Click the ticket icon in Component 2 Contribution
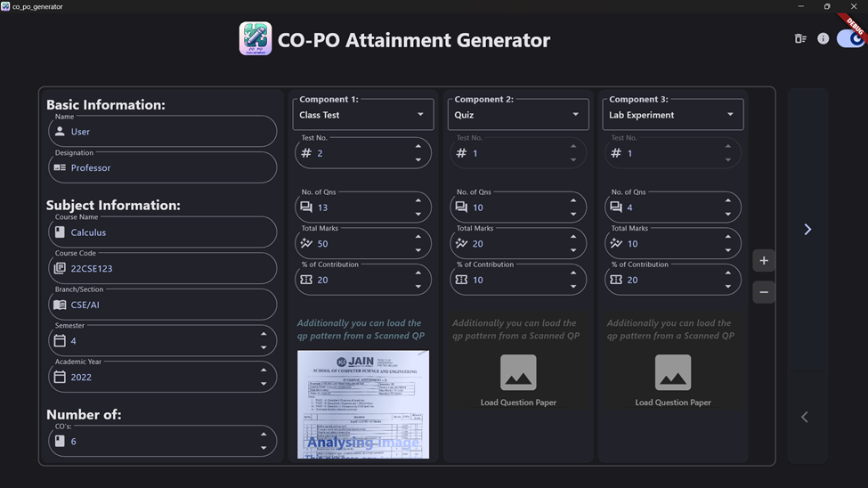 click(x=461, y=280)
